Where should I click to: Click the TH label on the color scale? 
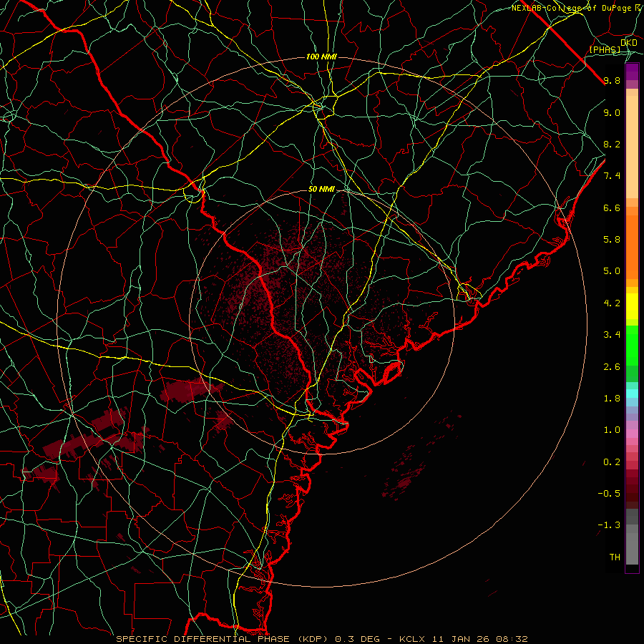[x=615, y=557]
